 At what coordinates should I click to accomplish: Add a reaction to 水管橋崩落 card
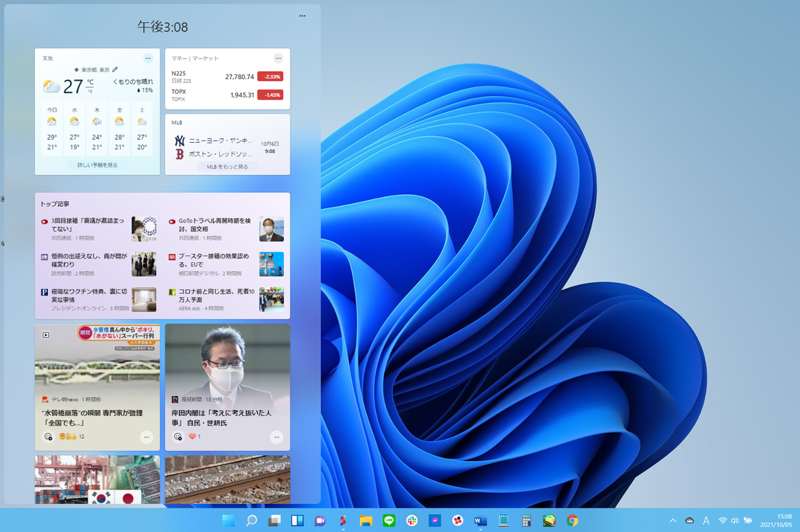(x=48, y=437)
